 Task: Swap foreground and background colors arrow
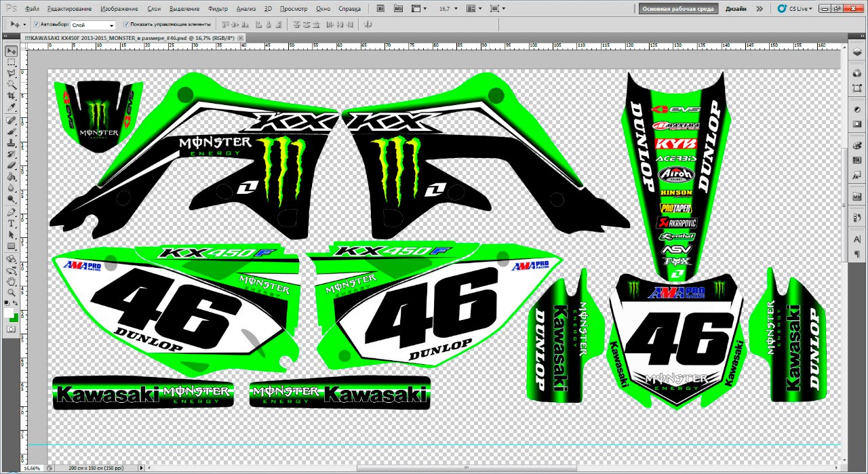pos(16,304)
